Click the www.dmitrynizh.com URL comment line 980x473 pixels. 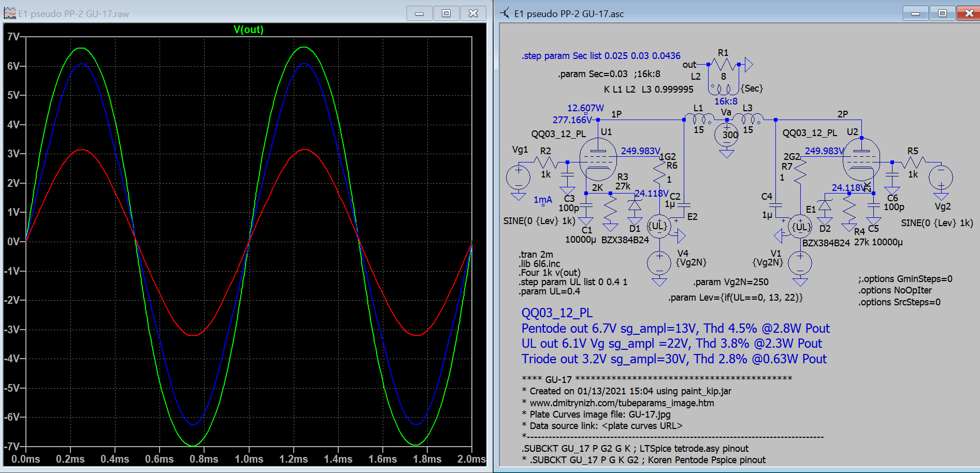click(618, 403)
